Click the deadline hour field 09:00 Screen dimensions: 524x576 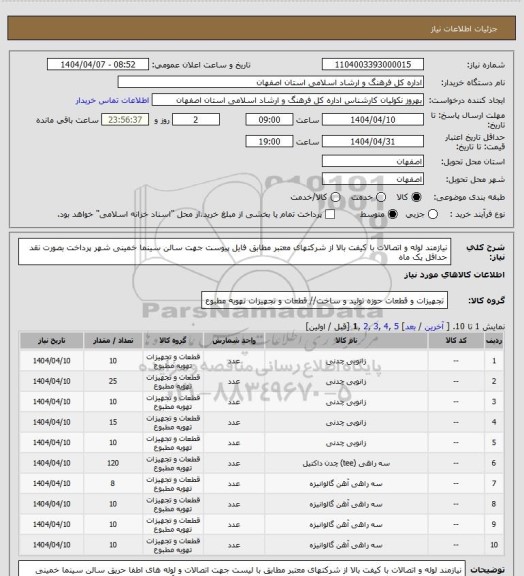point(269,120)
